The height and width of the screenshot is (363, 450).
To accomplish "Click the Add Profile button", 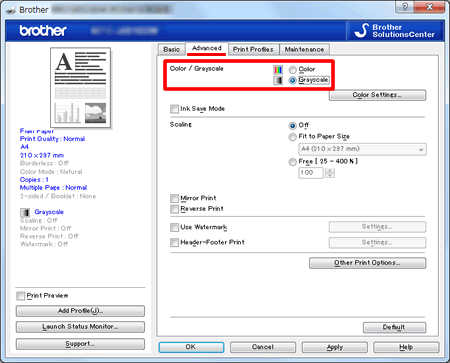I will coord(80,311).
